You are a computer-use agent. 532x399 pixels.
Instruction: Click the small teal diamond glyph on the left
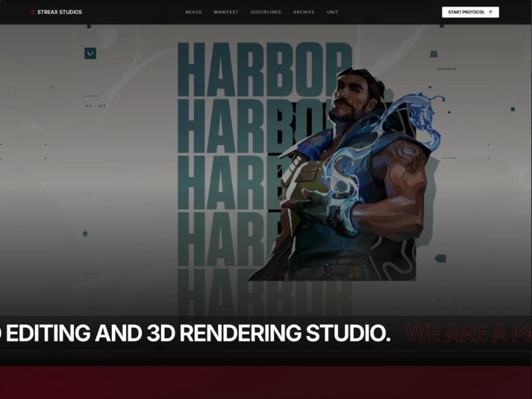[x=85, y=233]
